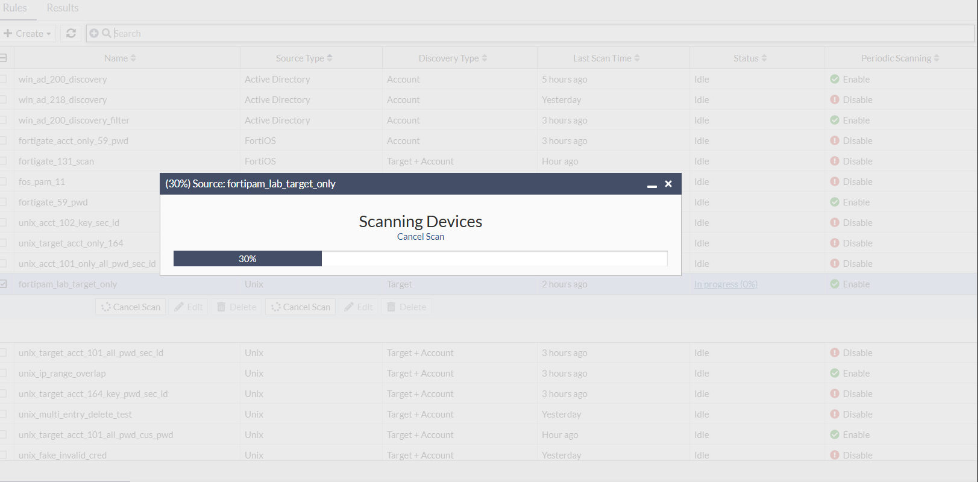
Task: Click the rightmost Delete toolbar button
Action: tap(406, 307)
